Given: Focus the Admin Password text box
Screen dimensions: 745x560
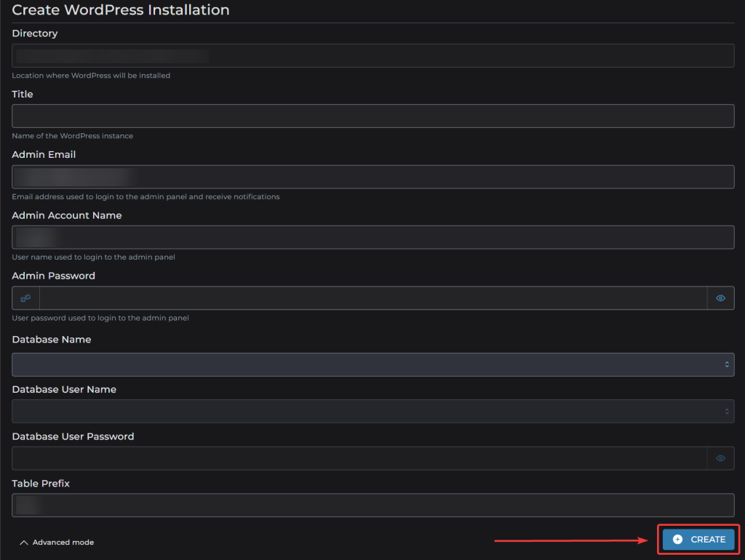Looking at the screenshot, I should coord(373,298).
